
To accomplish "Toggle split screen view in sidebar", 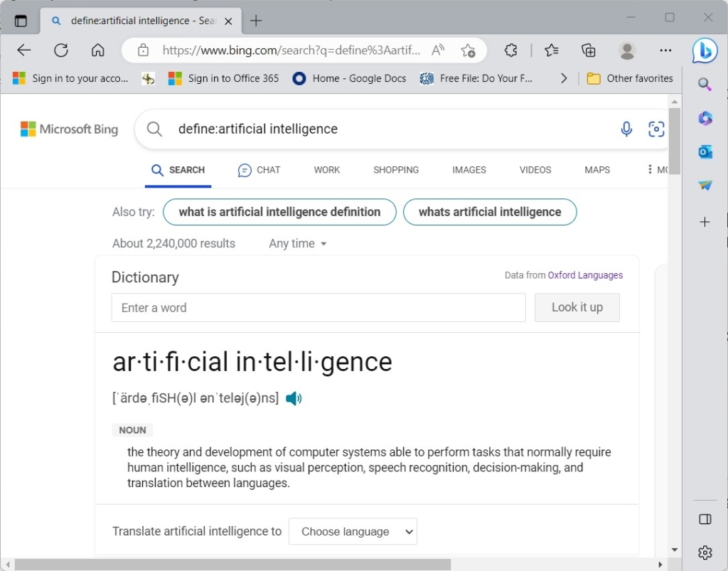I will 705,519.
